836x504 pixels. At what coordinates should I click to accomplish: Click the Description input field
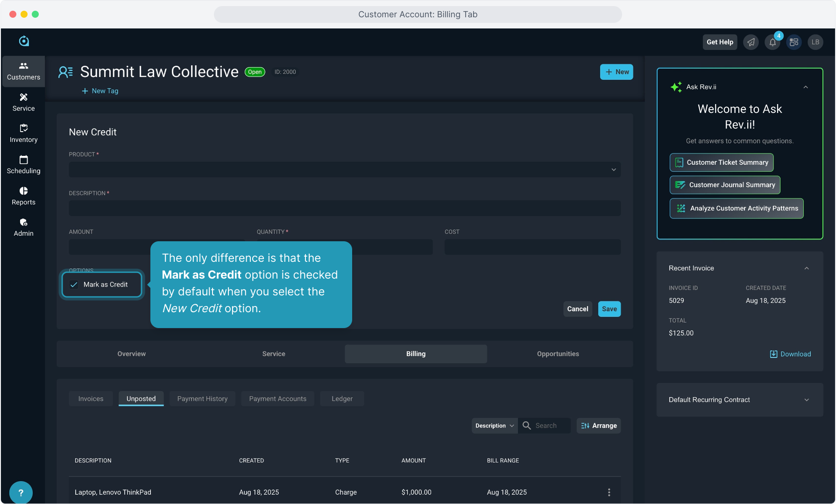[x=345, y=208]
